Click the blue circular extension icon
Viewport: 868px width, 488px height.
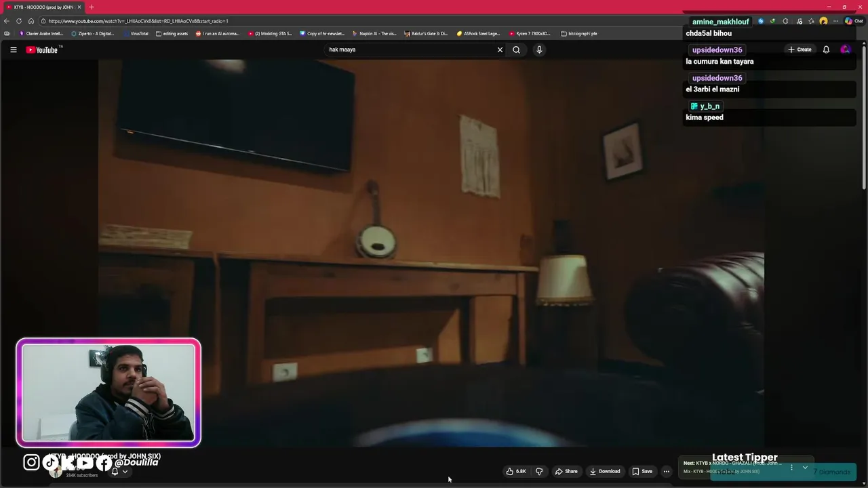click(x=761, y=21)
